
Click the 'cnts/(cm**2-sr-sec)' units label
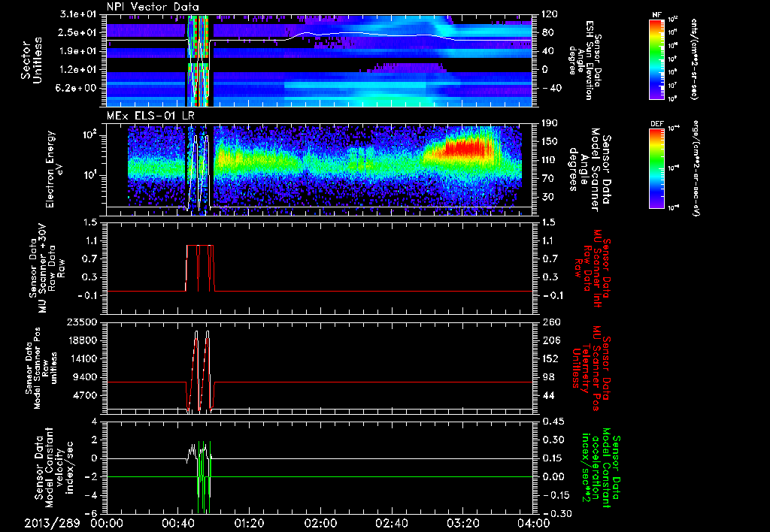coord(694,59)
